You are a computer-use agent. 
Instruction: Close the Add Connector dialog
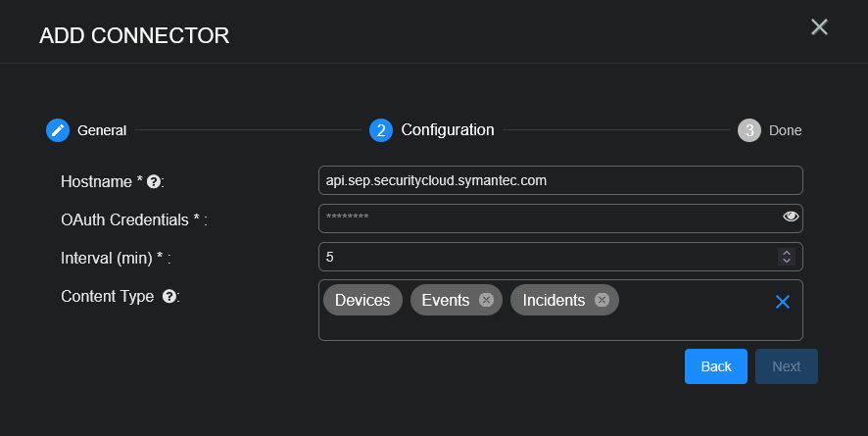[819, 27]
